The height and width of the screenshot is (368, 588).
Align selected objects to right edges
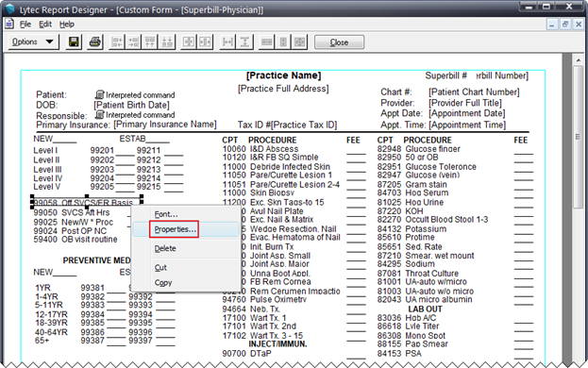[x=133, y=42]
